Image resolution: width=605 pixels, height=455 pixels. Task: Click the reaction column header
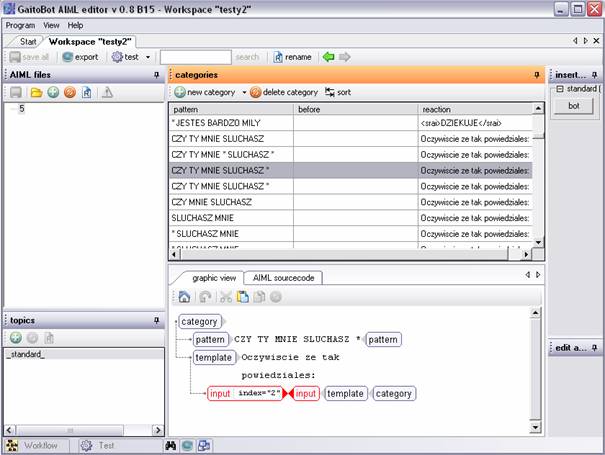(475, 109)
